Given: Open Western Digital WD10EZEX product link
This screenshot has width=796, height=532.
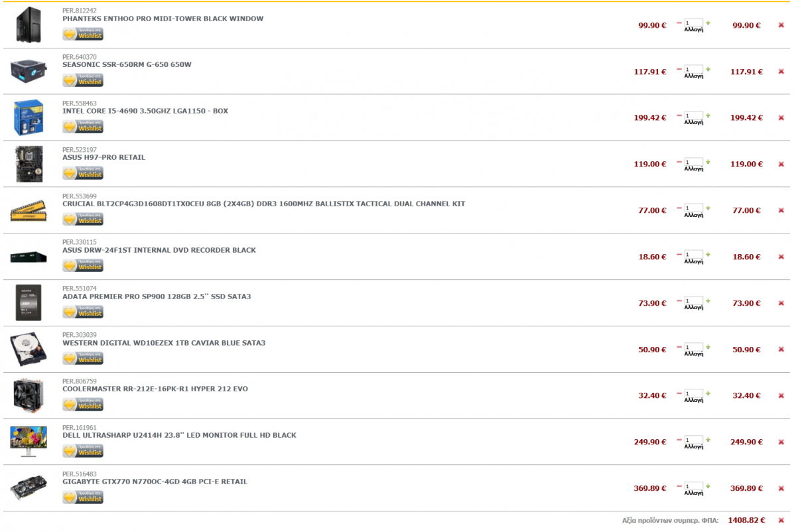Looking at the screenshot, I should click(164, 343).
